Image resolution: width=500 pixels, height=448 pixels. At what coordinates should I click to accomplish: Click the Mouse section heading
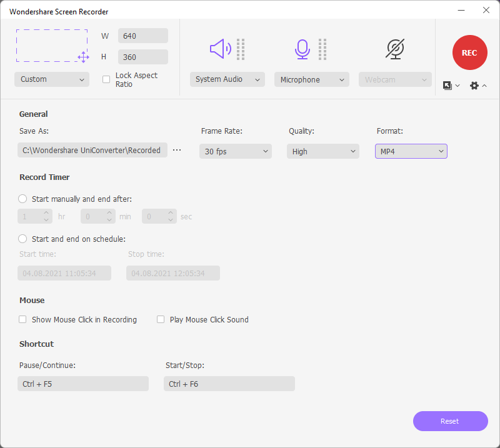tap(32, 300)
